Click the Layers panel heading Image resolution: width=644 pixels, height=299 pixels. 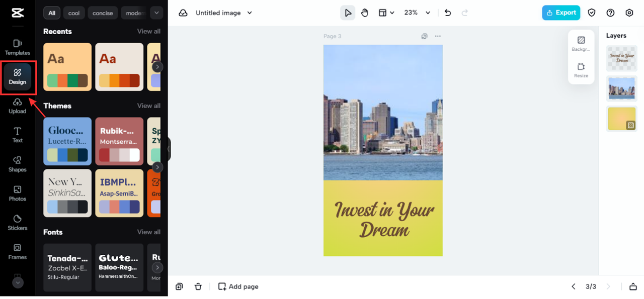[x=616, y=36]
